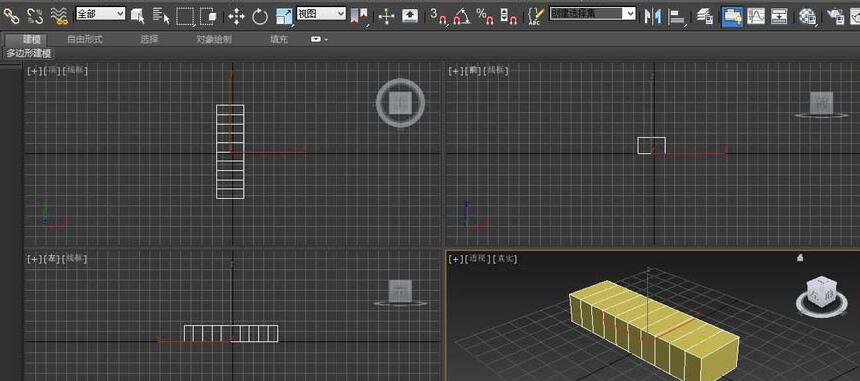Select the Link tool in toolbar

11,16
